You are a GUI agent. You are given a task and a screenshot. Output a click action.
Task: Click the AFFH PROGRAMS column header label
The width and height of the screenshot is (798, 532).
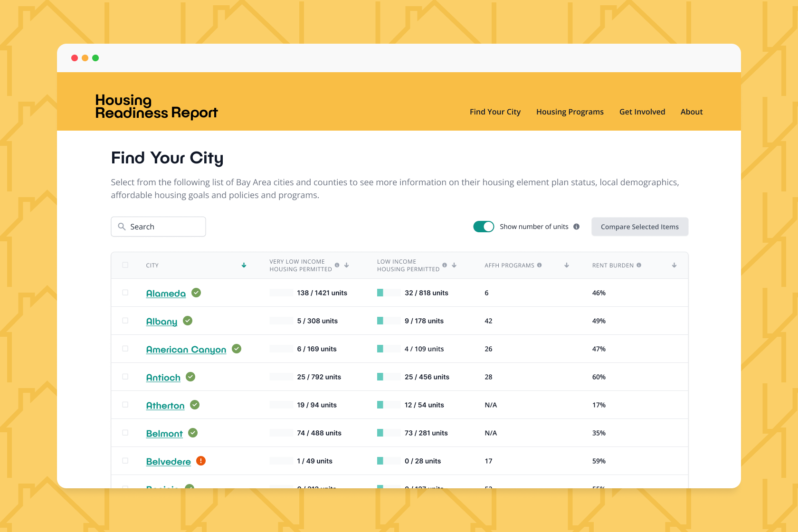point(509,265)
